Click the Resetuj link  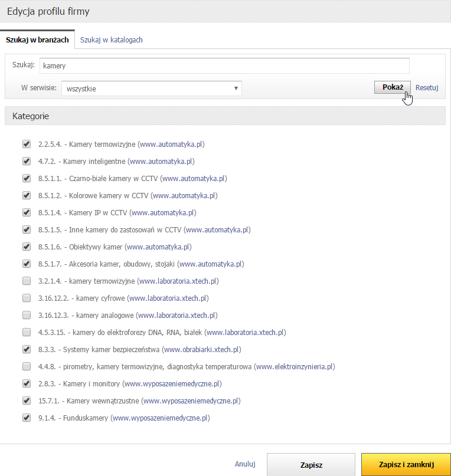tap(427, 87)
